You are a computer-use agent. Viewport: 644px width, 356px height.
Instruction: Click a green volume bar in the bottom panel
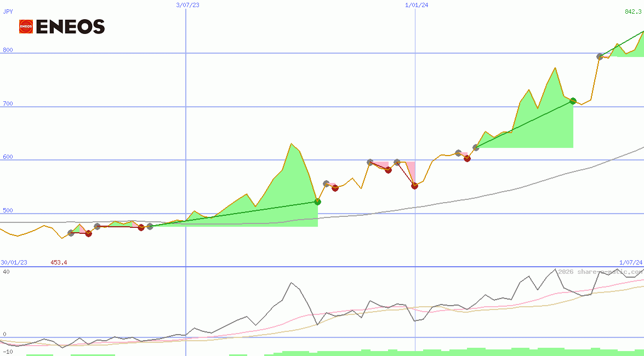tap(493, 353)
